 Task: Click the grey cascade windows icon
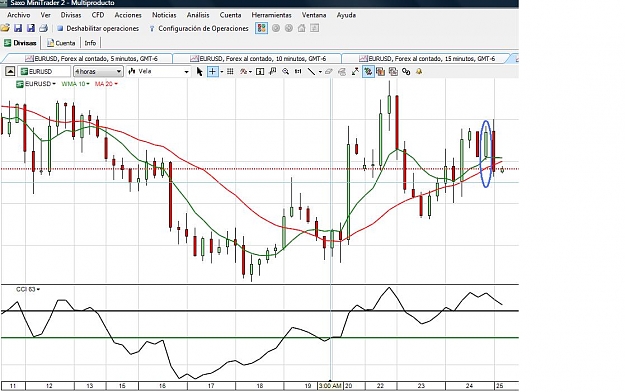tap(393, 71)
